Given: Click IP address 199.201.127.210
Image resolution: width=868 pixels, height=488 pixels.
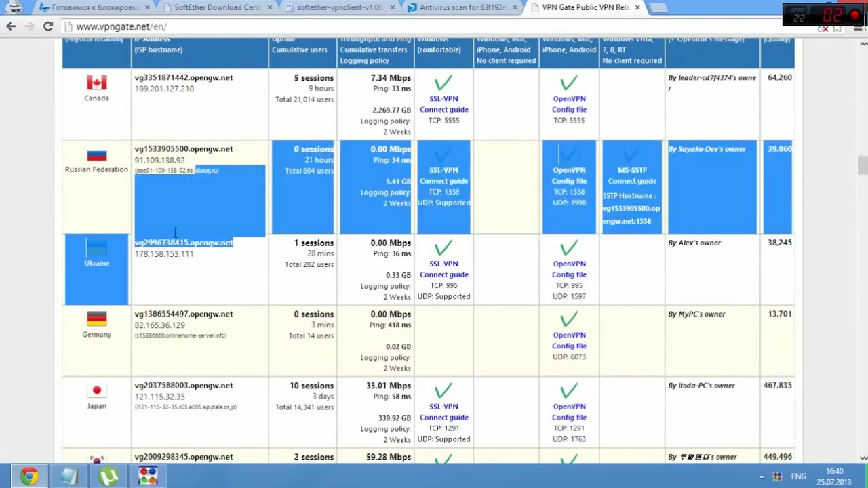Looking at the screenshot, I should click(x=164, y=89).
